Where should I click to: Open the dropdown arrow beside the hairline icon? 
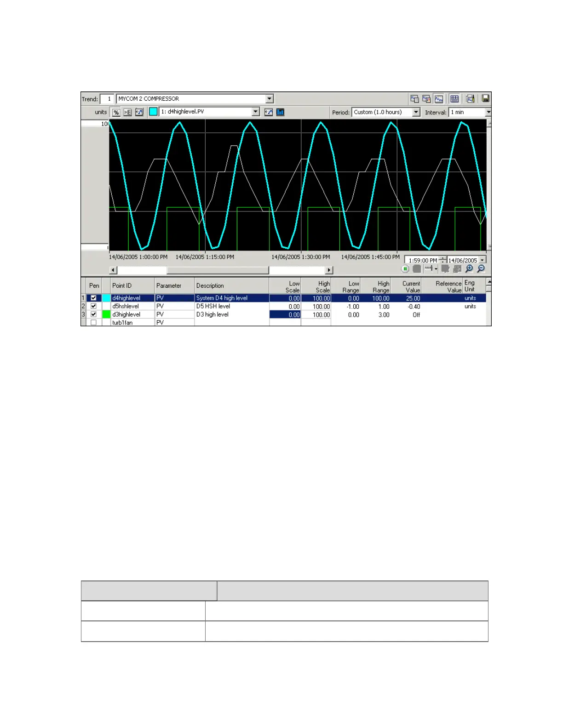[436, 269]
